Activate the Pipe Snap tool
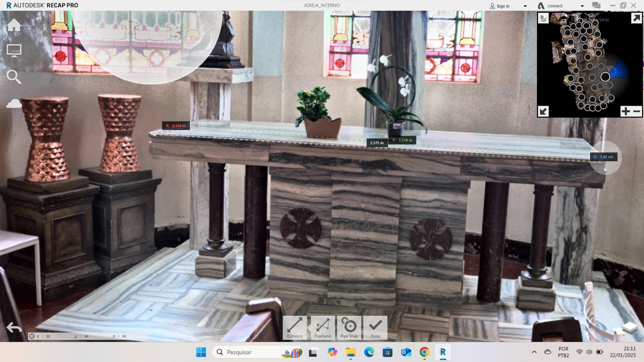 pyautogui.click(x=349, y=327)
